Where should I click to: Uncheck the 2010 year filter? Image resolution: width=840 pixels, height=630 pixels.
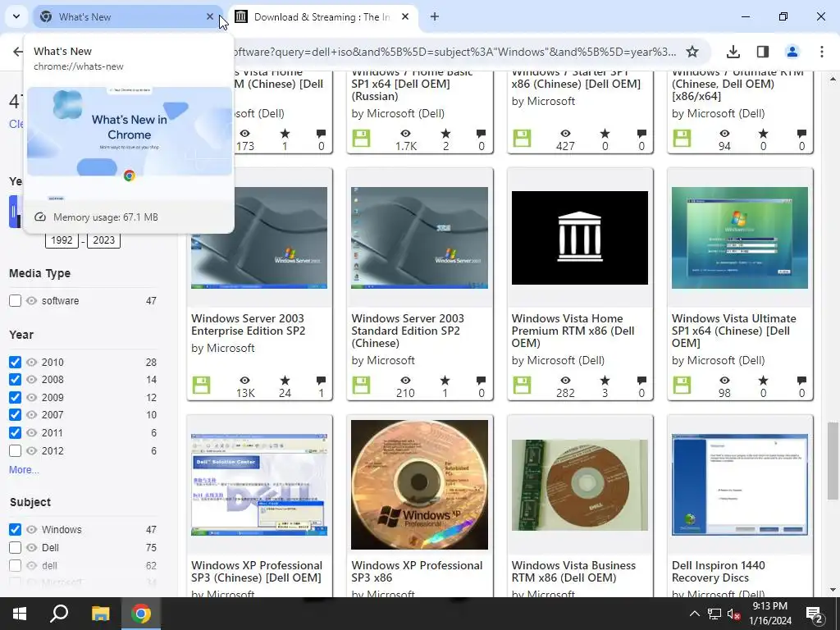(15, 362)
